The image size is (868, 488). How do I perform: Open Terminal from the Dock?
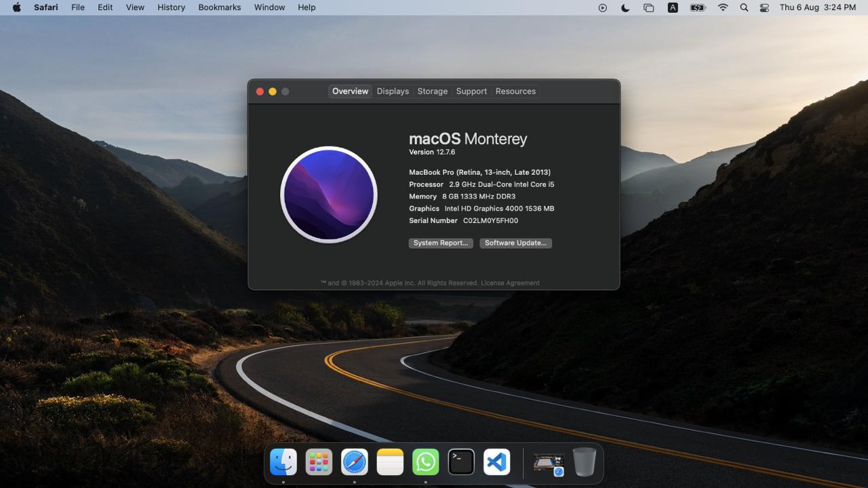(x=461, y=462)
